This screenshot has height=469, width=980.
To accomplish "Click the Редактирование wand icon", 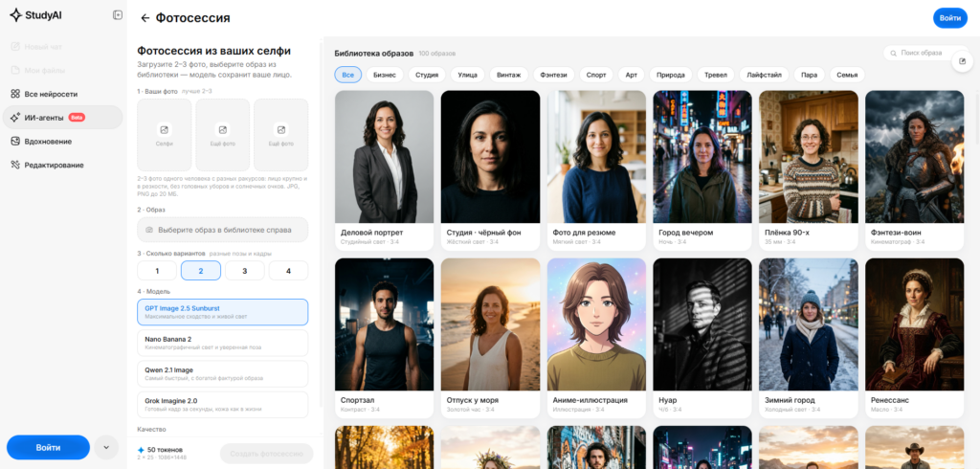I will [x=15, y=165].
